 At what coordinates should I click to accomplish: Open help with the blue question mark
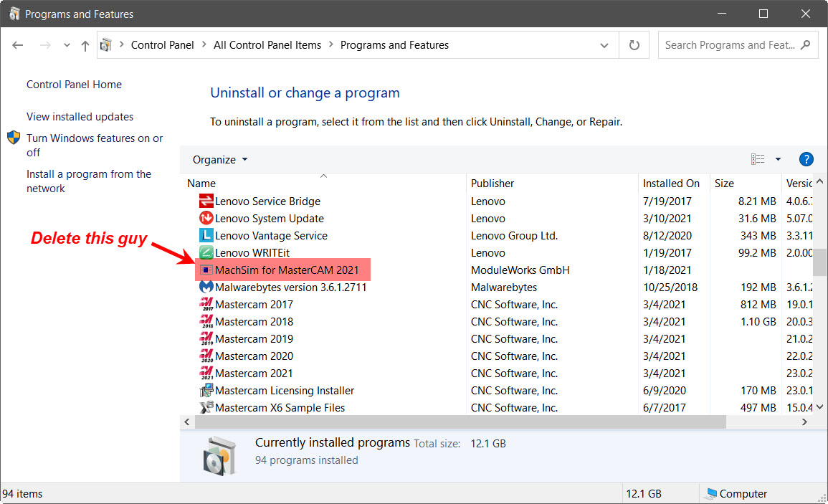(806, 159)
